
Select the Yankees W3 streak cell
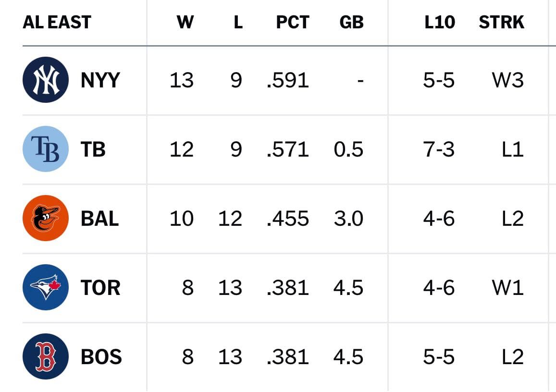tap(508, 80)
